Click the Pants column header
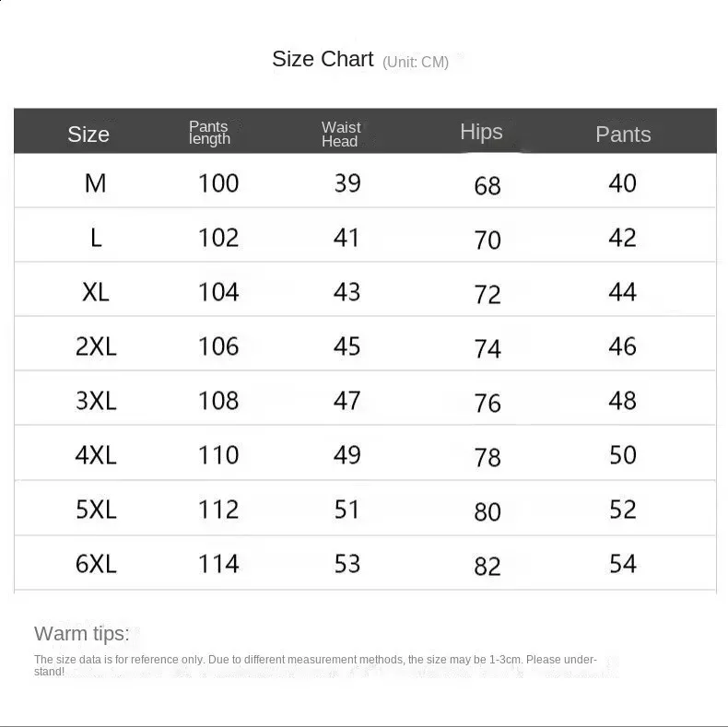 [623, 135]
